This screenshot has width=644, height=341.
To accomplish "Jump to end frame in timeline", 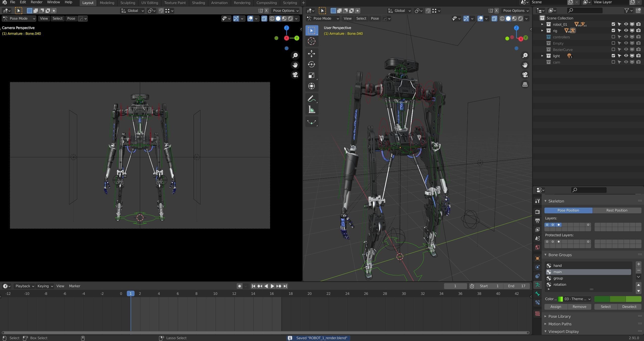I will click(285, 286).
